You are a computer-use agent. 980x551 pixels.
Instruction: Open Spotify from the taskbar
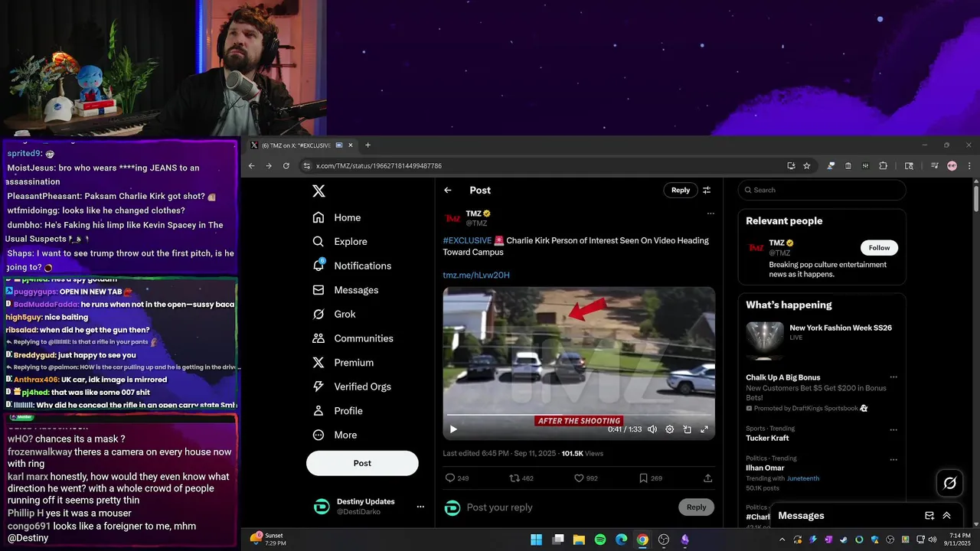pyautogui.click(x=600, y=540)
